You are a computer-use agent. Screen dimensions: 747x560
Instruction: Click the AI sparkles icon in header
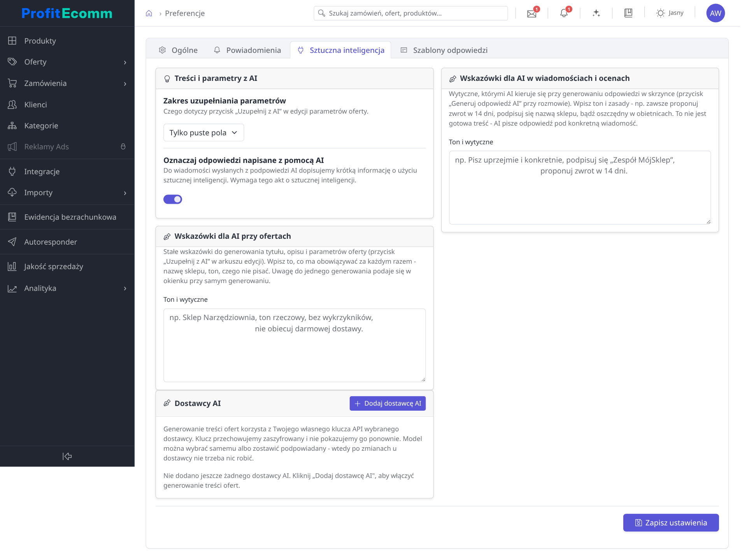[x=596, y=13]
